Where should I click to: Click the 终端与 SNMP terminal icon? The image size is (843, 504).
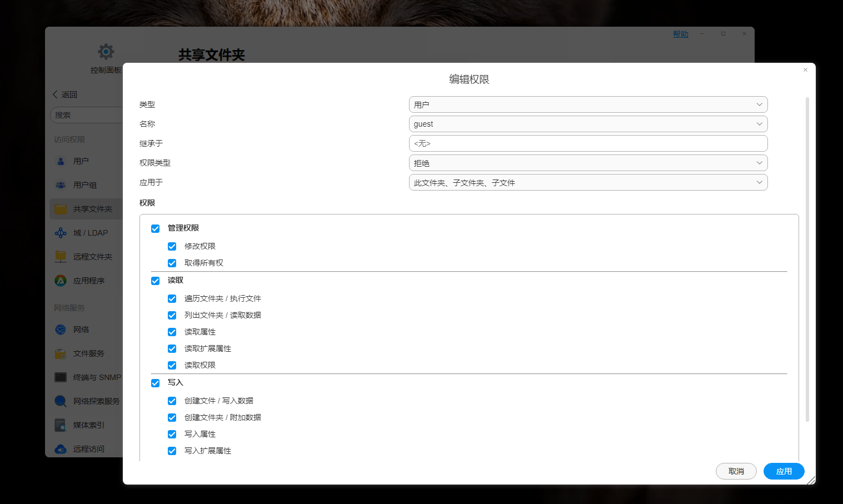[61, 377]
